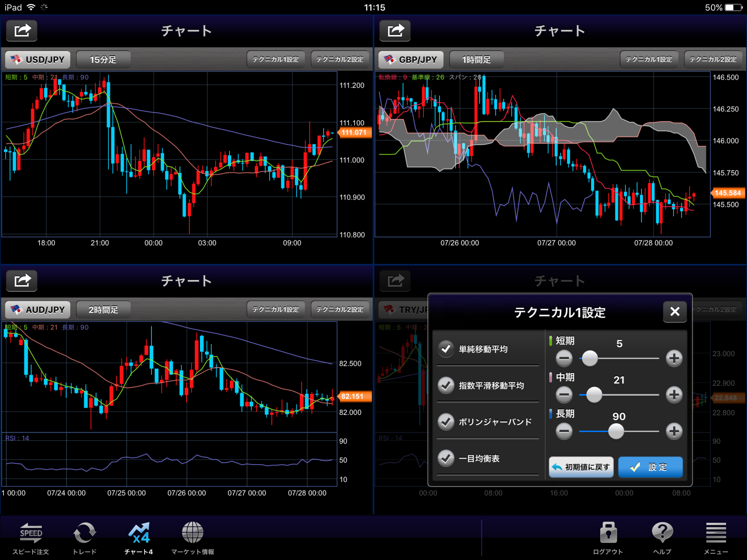Tap the share icon above USD/JPY chart
Screen dimensions: 747x560
click(22, 31)
